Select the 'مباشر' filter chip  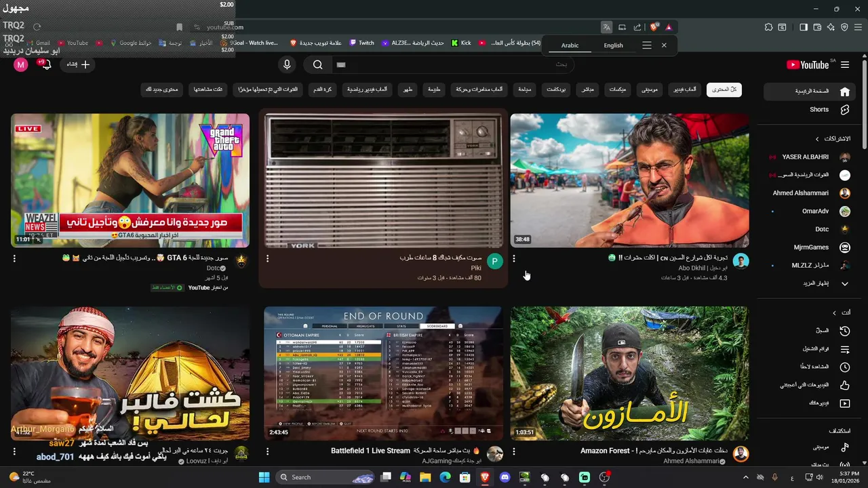(588, 89)
